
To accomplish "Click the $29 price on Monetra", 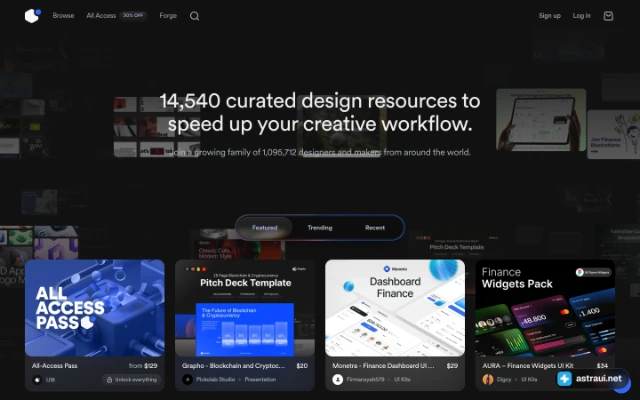I will [452, 366].
